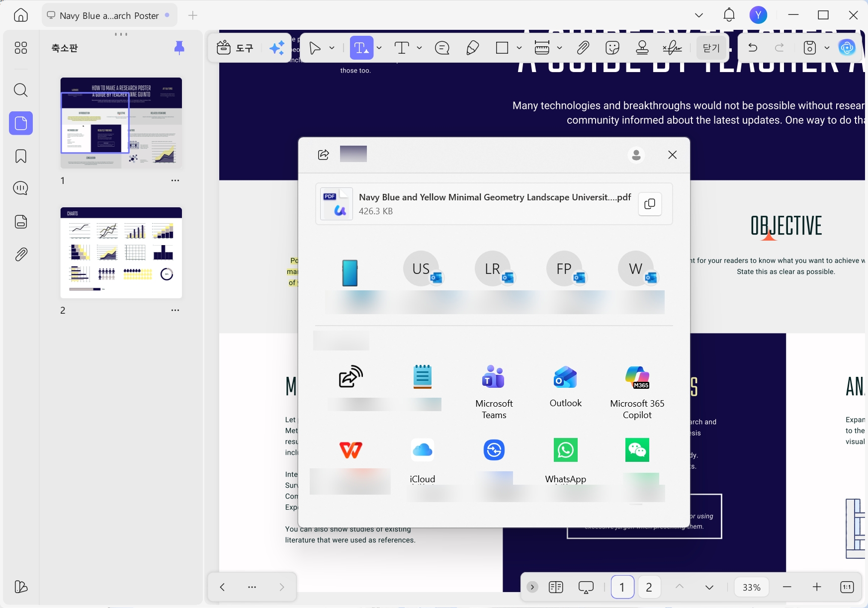Expand the save options arrow
Viewport: 868px width, 608px height.
tap(827, 48)
